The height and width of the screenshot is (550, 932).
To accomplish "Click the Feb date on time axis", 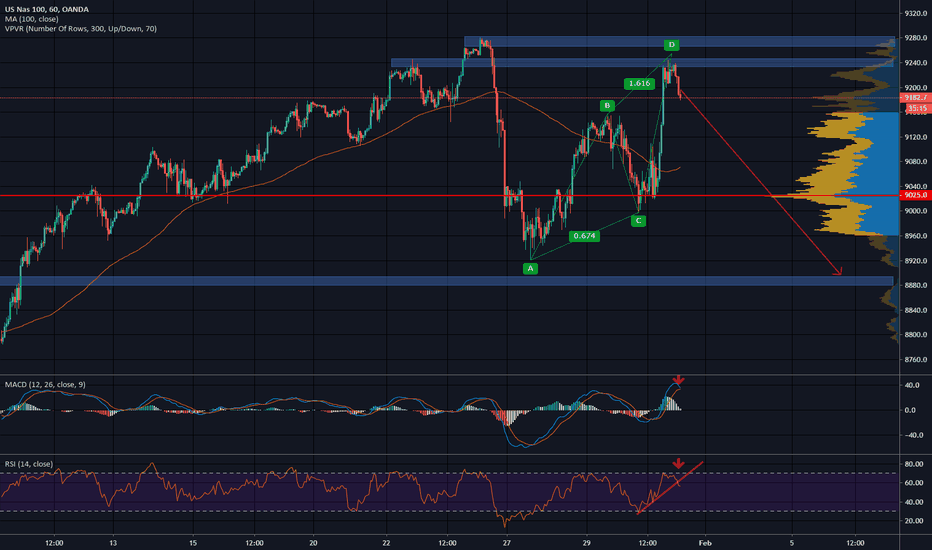I will (x=705, y=543).
